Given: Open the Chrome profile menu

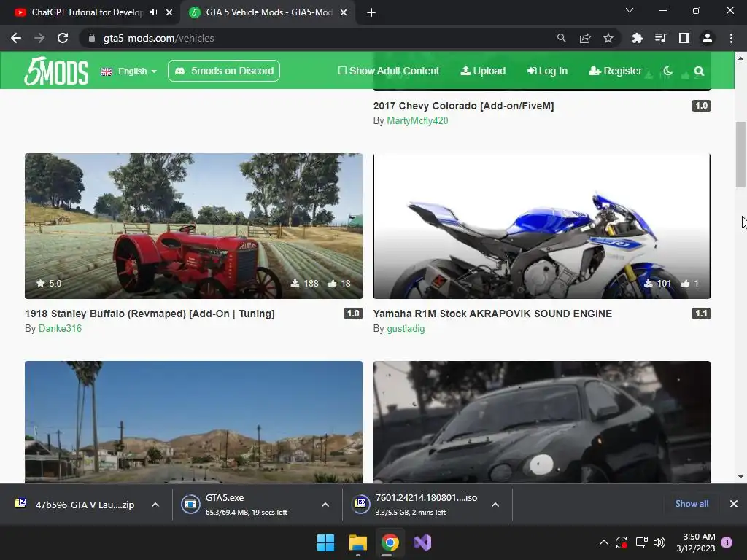Looking at the screenshot, I should pyautogui.click(x=708, y=38).
